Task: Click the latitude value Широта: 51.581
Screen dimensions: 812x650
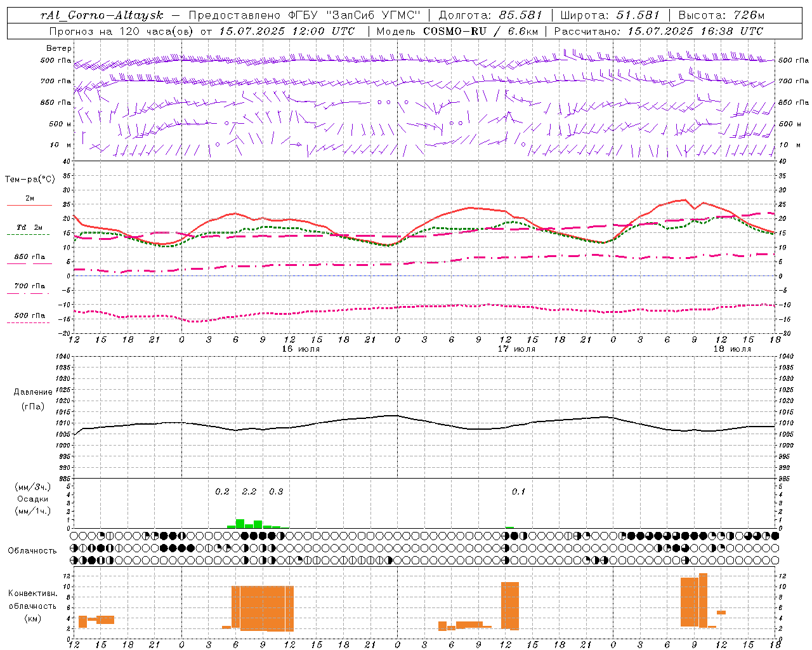Action: pyautogui.click(x=610, y=15)
